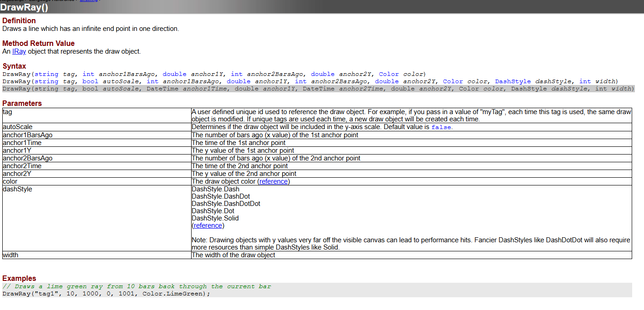
Task: Open the IRay object link
Action: click(19, 51)
